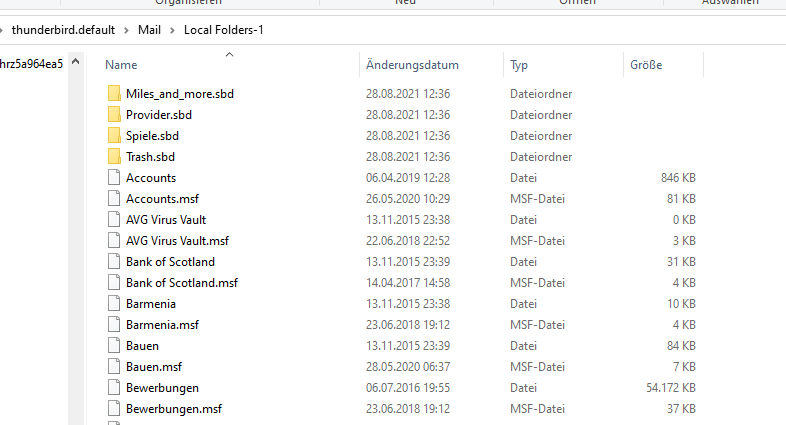Select the Bewerbungen file name

pyautogui.click(x=162, y=388)
